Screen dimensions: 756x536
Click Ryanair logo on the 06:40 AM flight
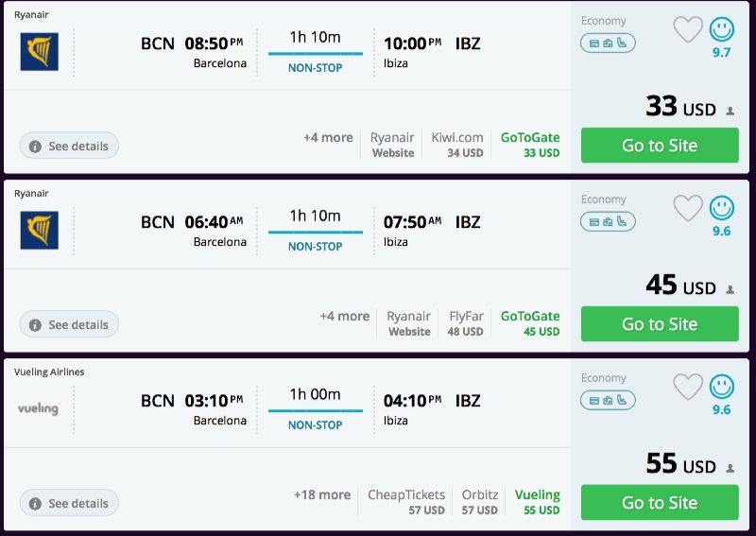point(39,231)
